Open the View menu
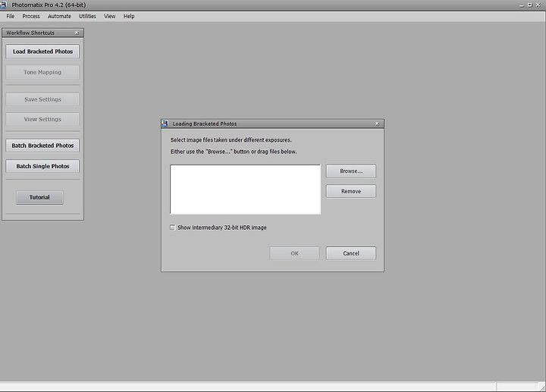 (x=110, y=17)
